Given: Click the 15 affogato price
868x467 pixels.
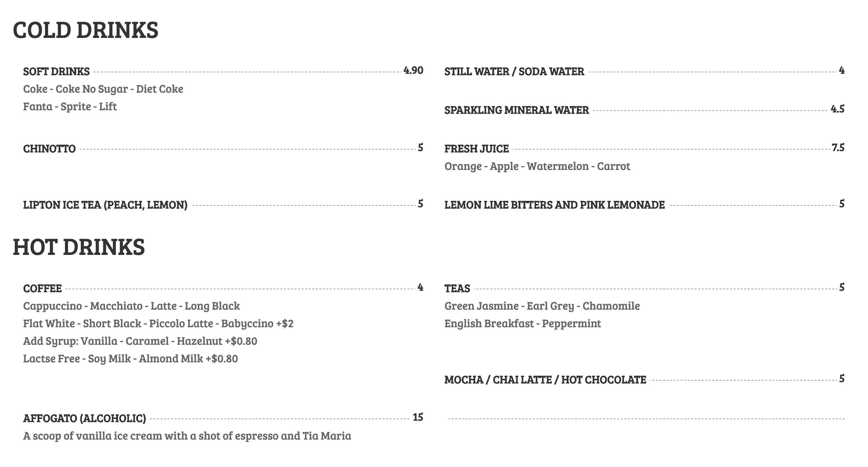Looking at the screenshot, I should (x=418, y=417).
